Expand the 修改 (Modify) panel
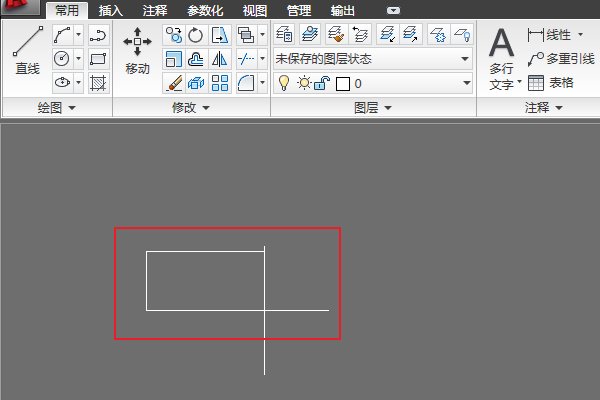The width and height of the screenshot is (600, 400). (191, 108)
